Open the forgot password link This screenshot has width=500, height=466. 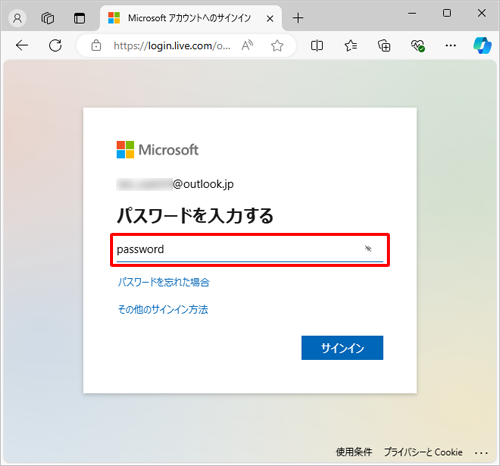[164, 282]
